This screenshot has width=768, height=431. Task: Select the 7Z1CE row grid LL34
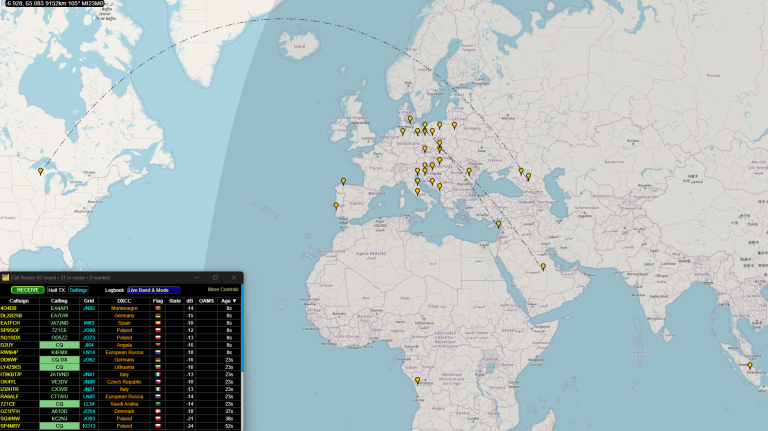tap(89, 404)
